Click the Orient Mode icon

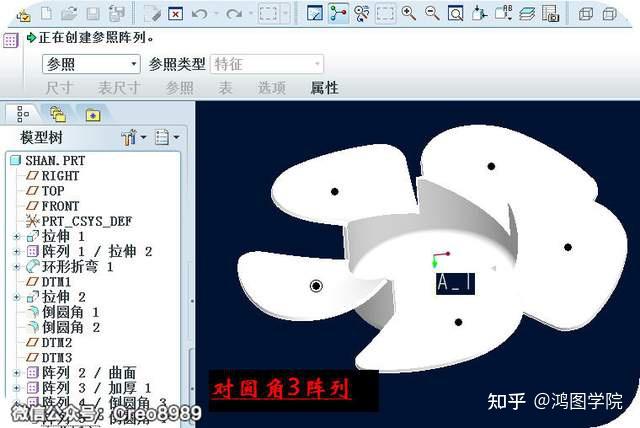click(362, 13)
